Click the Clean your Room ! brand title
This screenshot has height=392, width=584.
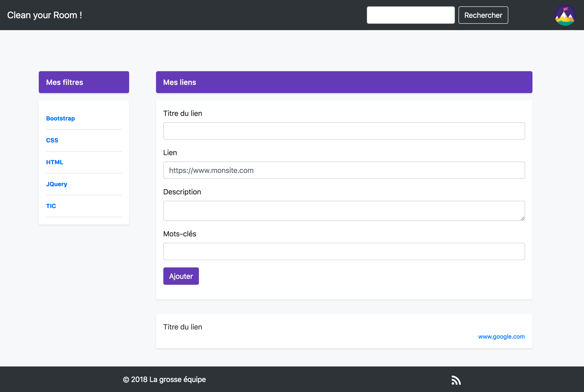tap(44, 15)
